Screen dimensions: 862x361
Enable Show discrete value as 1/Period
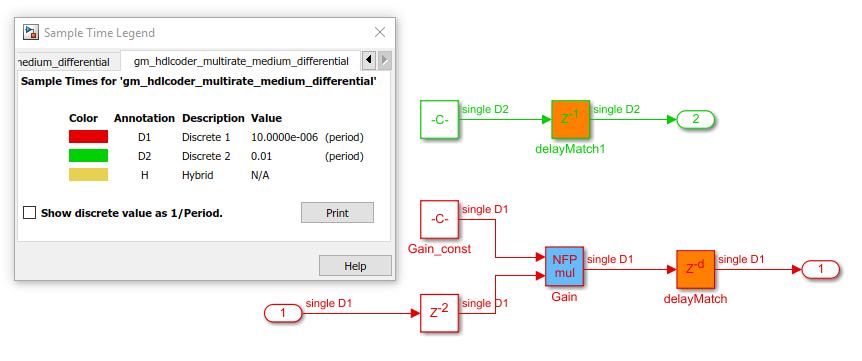(29, 213)
